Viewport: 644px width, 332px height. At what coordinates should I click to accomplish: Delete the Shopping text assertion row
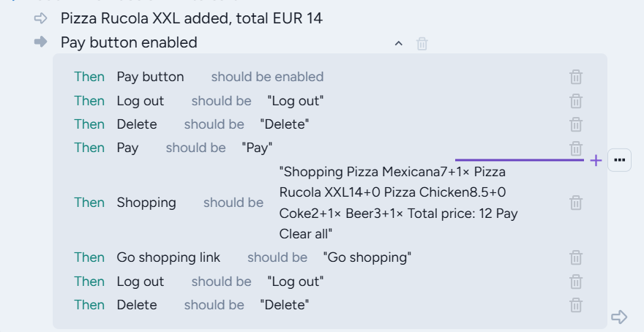coord(576,203)
